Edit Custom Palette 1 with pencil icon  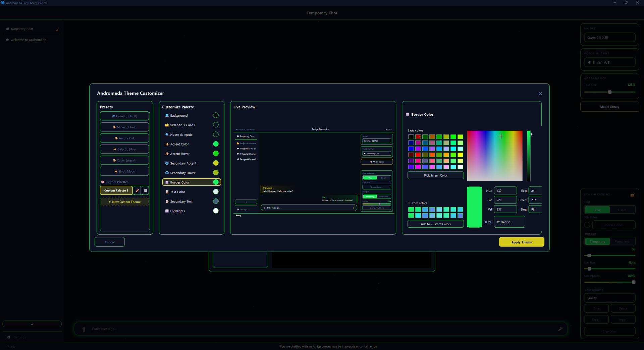coord(137,190)
